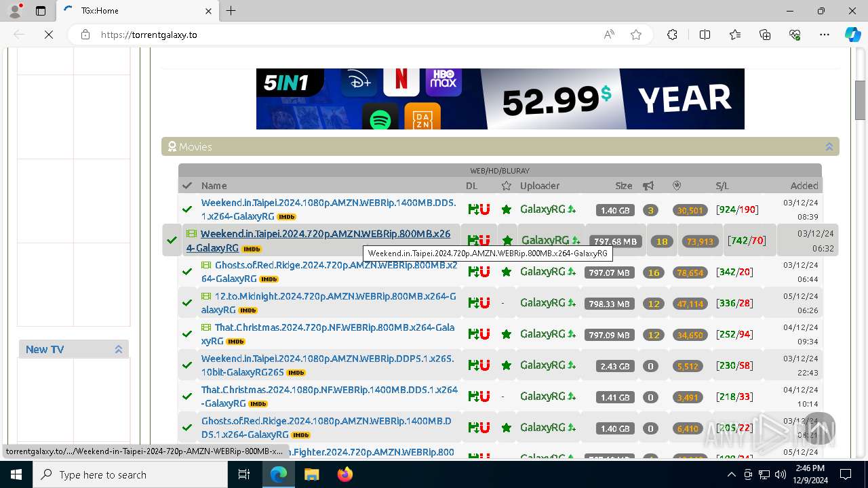Sort table by Name column
The image size is (868, 488).
coord(214,186)
